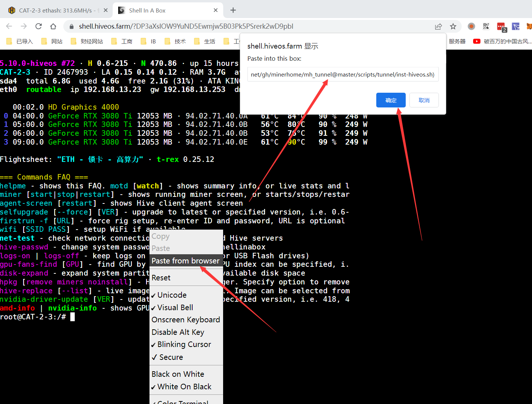Viewport: 532px width, 404px height.
Task: Open the QR code extension
Action: click(x=486, y=26)
